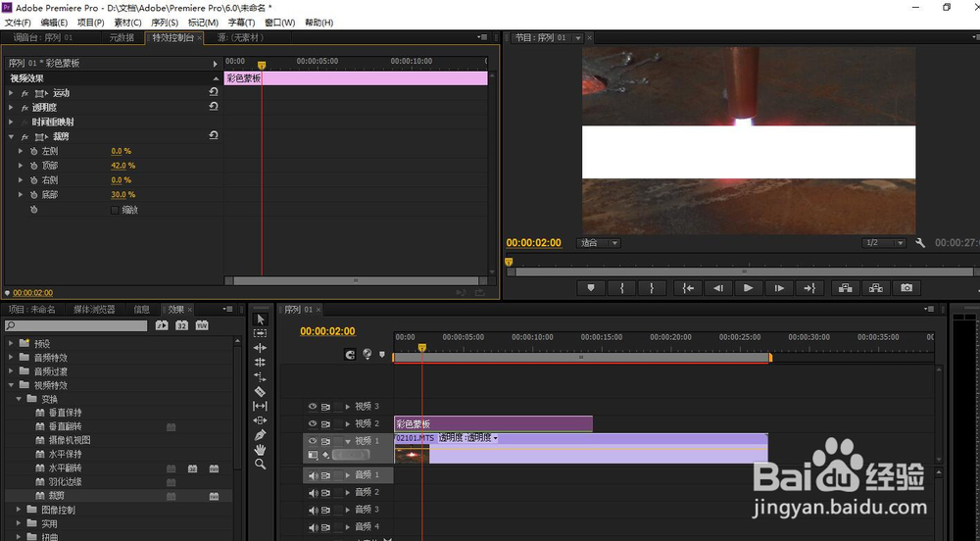Viewport: 980px width, 541px height.
Task: Select the Slide tool
Action: (261, 420)
